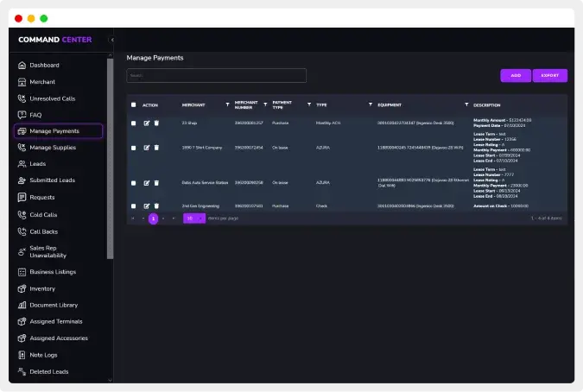The image size is (583, 392).
Task: Click the Add button
Action: pos(516,76)
